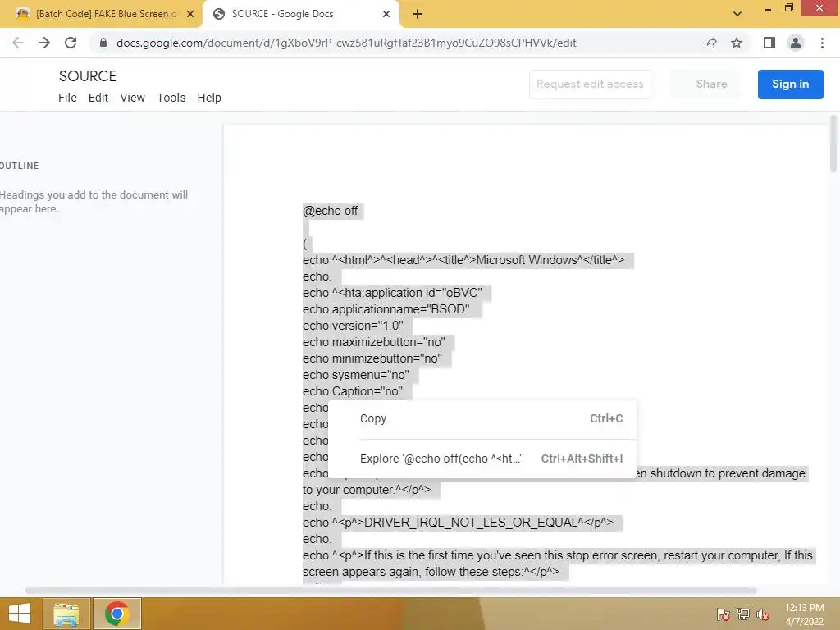Click the line 'echo applicationname="BSOD"'
840x630 pixels.
(x=386, y=309)
